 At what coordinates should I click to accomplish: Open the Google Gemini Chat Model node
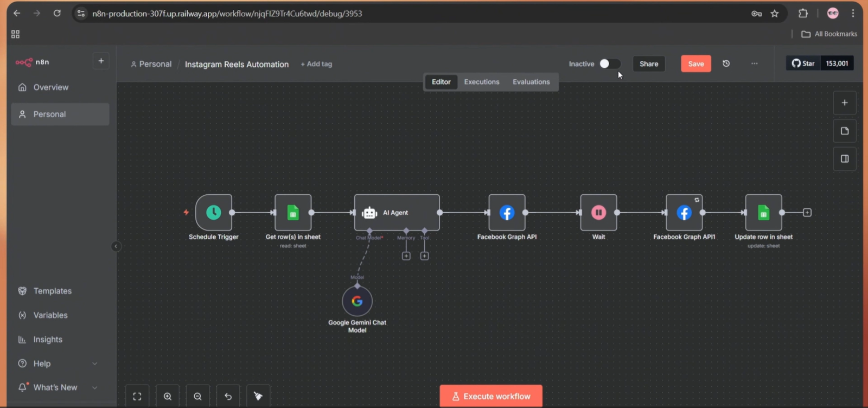[x=357, y=301]
